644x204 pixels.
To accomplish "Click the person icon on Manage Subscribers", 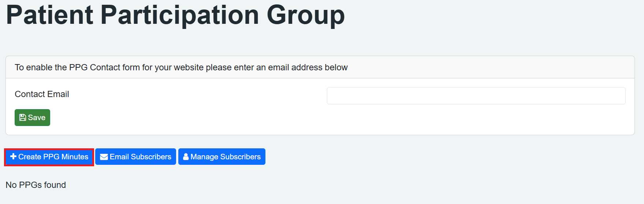I will [186, 157].
